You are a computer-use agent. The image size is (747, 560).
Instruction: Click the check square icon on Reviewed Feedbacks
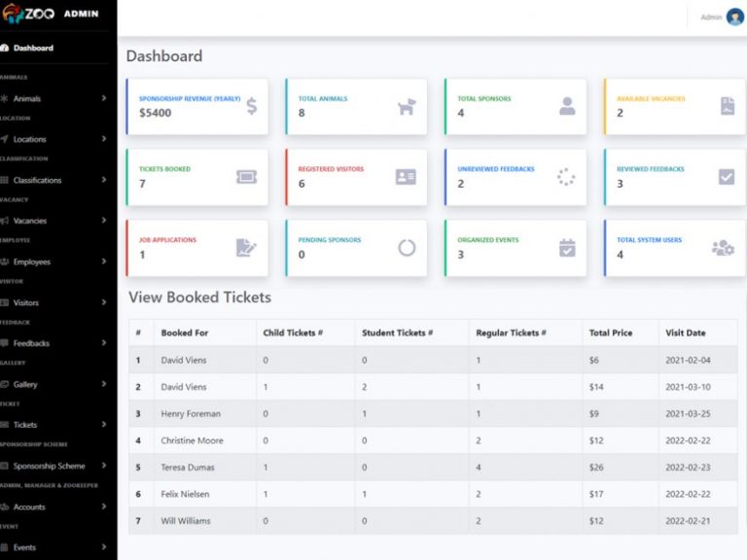coord(727,177)
